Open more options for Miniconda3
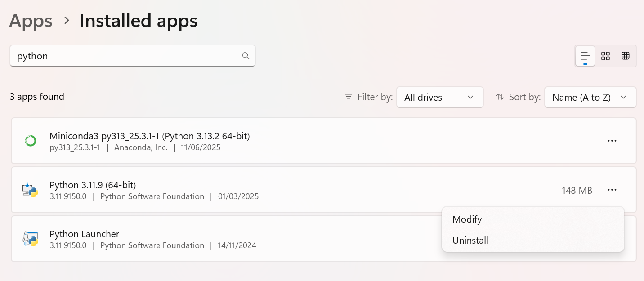 point(612,141)
